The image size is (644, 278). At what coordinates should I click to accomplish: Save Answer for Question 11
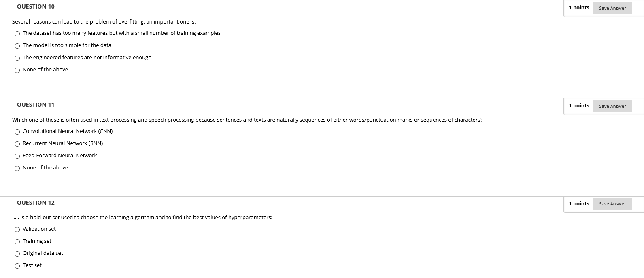pyautogui.click(x=612, y=106)
